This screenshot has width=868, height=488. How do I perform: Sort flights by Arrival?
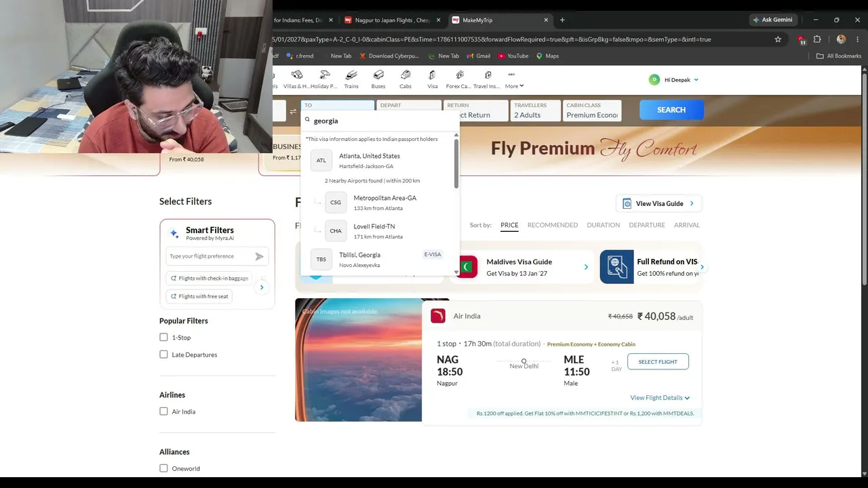click(687, 225)
